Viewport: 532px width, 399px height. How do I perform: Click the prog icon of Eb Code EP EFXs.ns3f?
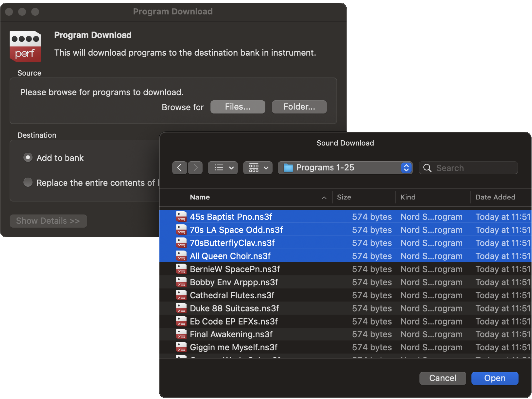[181, 321]
